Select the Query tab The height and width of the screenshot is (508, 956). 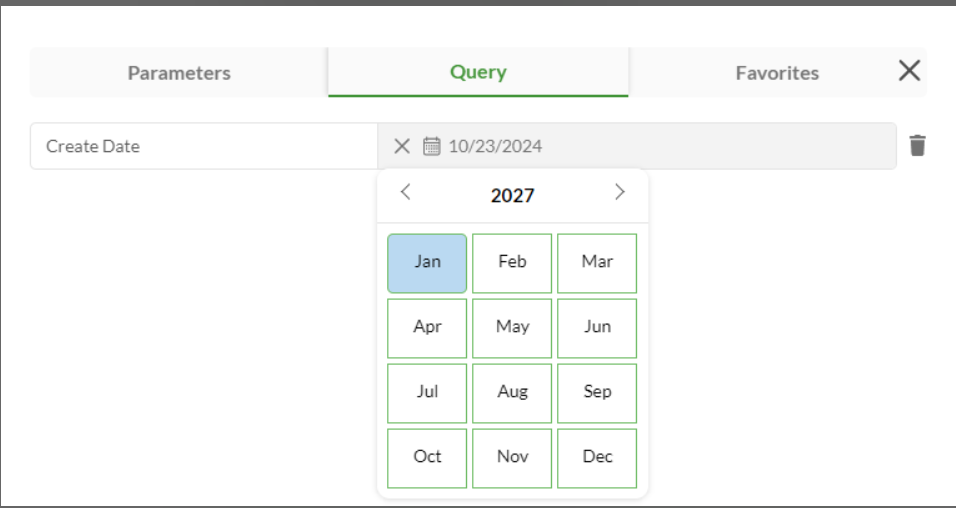478,72
